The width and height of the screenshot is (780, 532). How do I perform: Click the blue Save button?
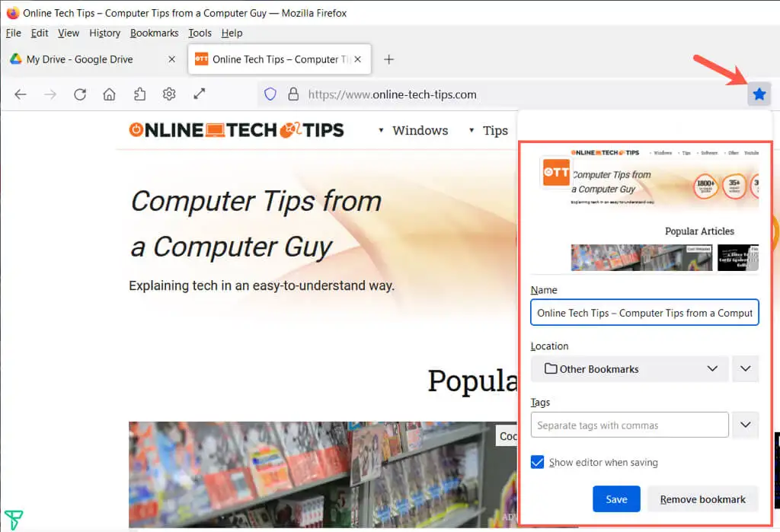pyautogui.click(x=616, y=499)
